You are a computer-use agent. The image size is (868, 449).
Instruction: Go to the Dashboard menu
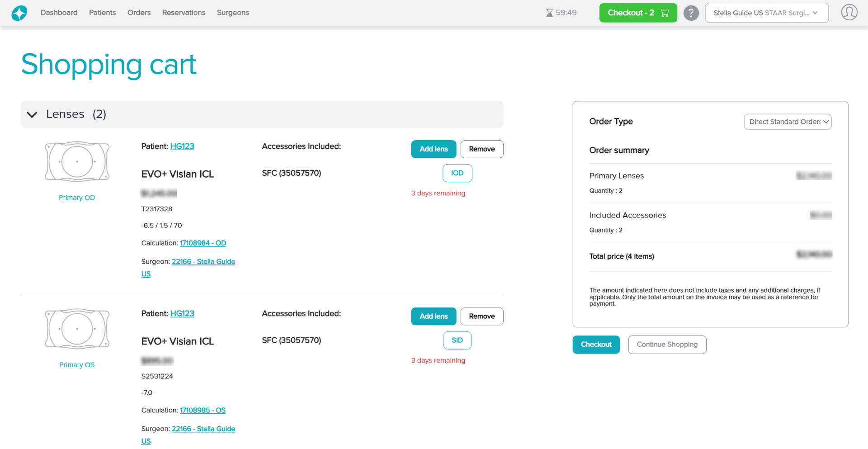pos(59,13)
